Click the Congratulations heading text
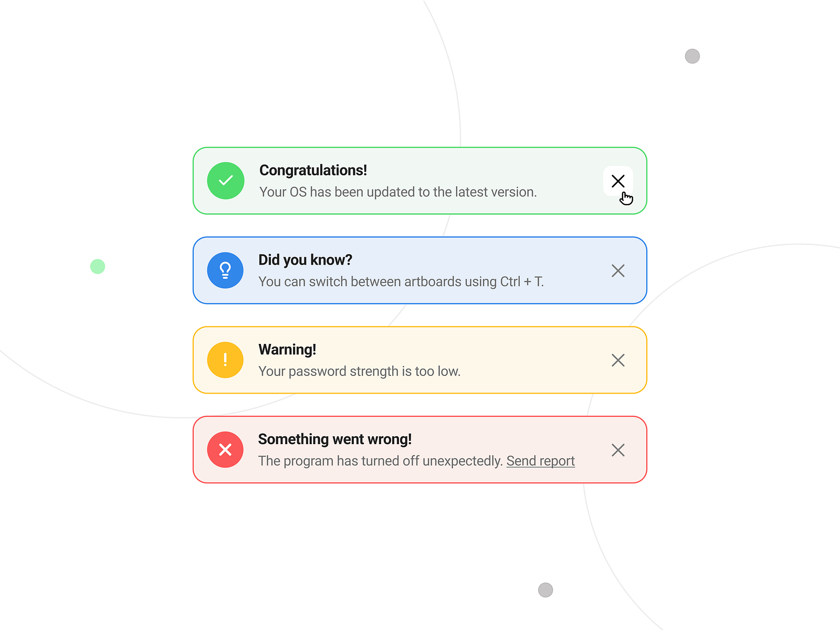 tap(313, 170)
